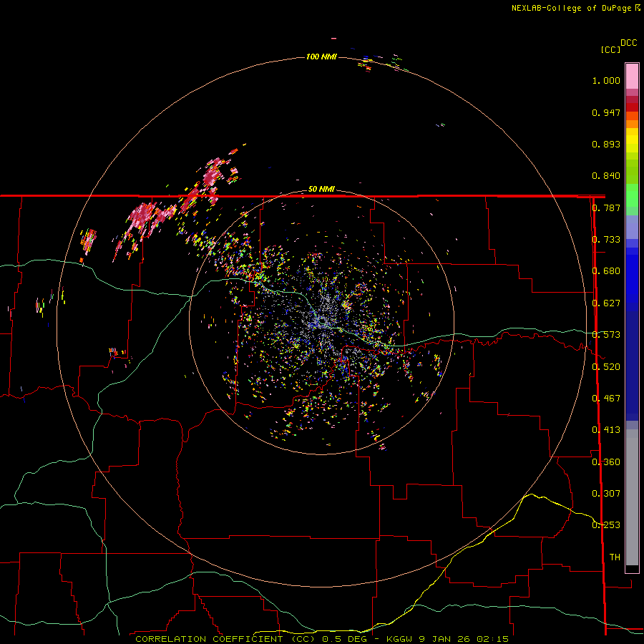Select the 0.680 scale value
Screen dimensions: 644x644
[606, 271]
